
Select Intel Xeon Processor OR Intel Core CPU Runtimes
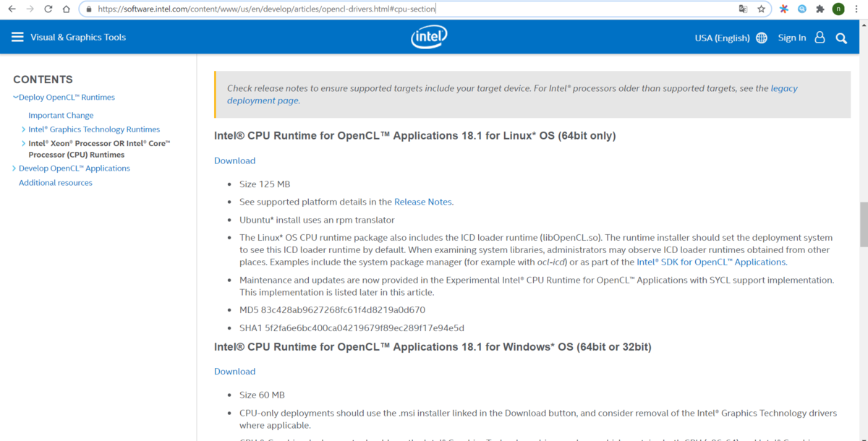[99, 149]
